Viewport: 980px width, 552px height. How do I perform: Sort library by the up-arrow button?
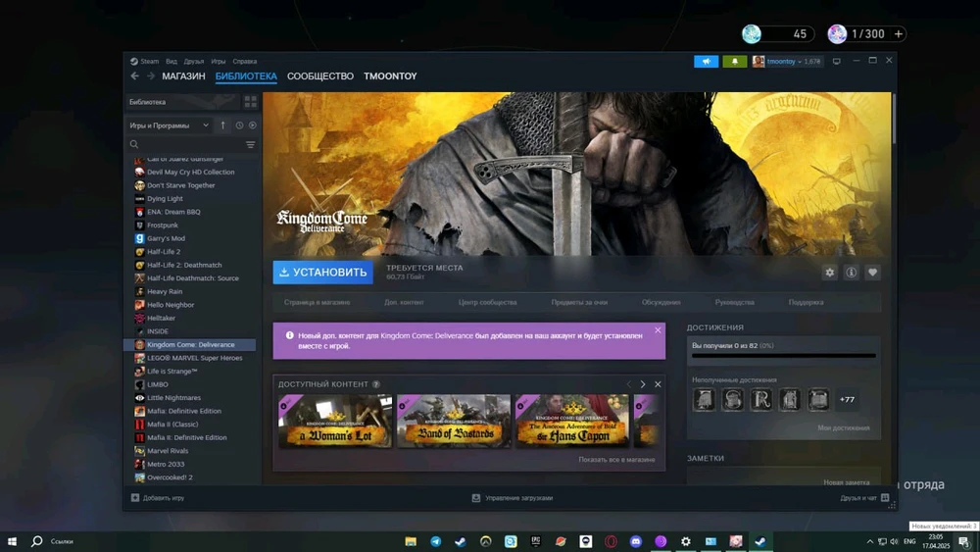222,125
